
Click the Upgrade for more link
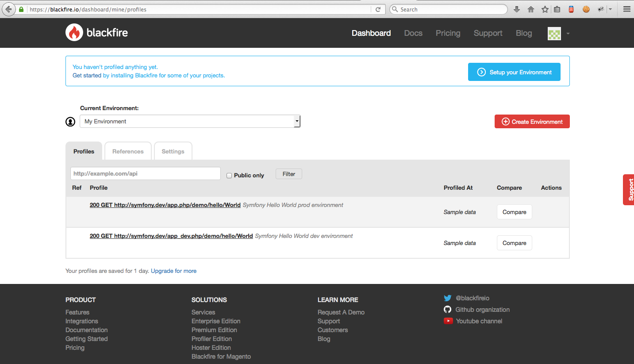173,271
